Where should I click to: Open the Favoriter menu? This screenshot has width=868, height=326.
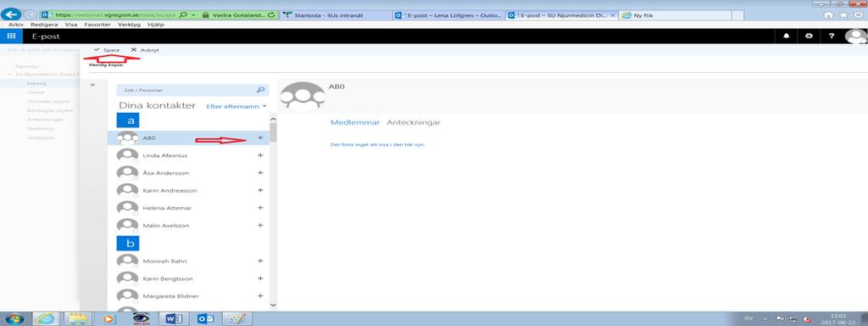point(97,25)
